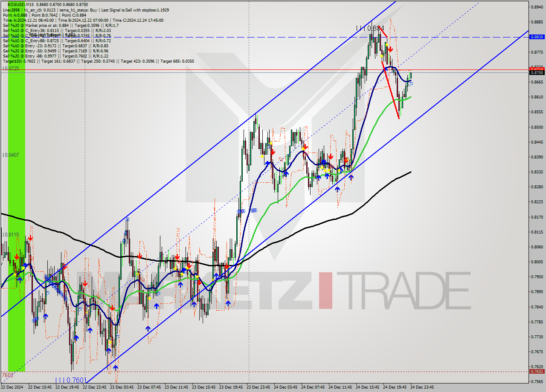The height and width of the screenshot is (392, 546).
Task: Click the 0.8225 price axis label
Action: [536, 202]
